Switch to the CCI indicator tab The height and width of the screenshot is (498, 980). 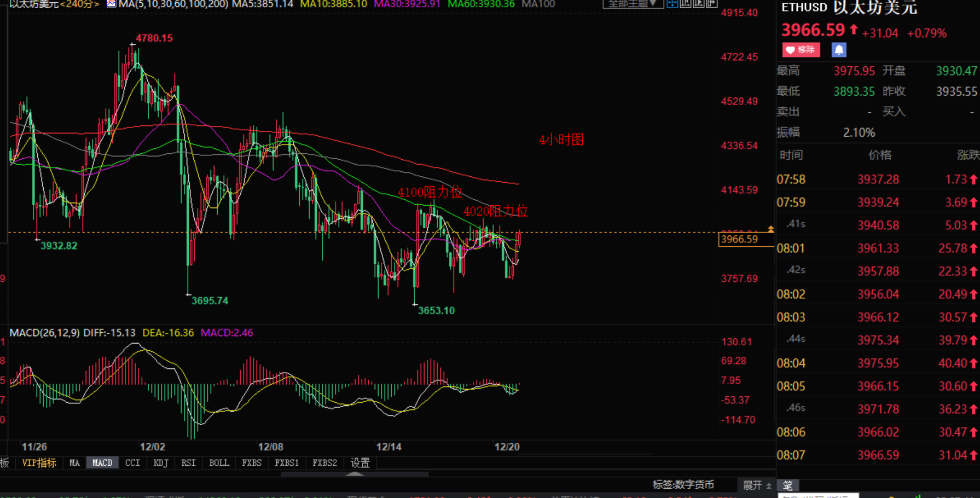pyautogui.click(x=132, y=463)
